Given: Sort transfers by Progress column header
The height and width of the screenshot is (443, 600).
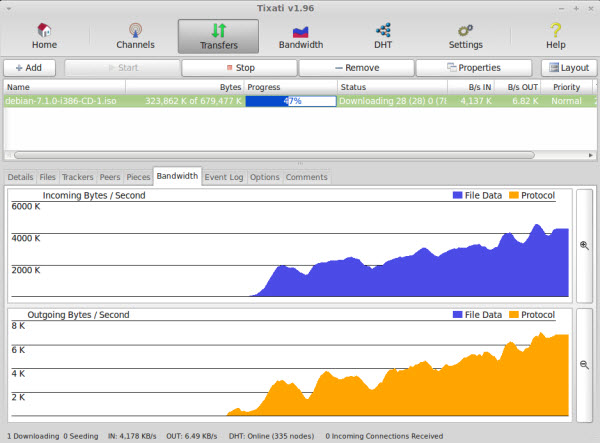Looking at the screenshot, I should point(291,87).
